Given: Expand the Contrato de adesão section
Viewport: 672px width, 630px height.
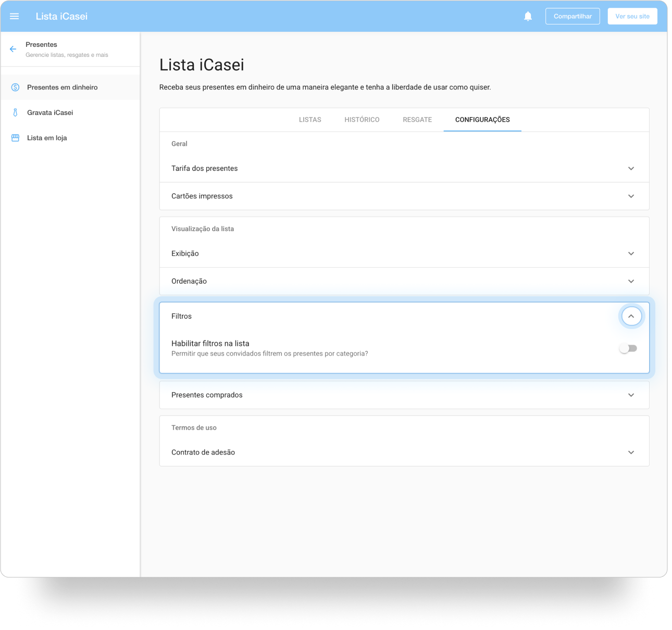Looking at the screenshot, I should 631,452.
